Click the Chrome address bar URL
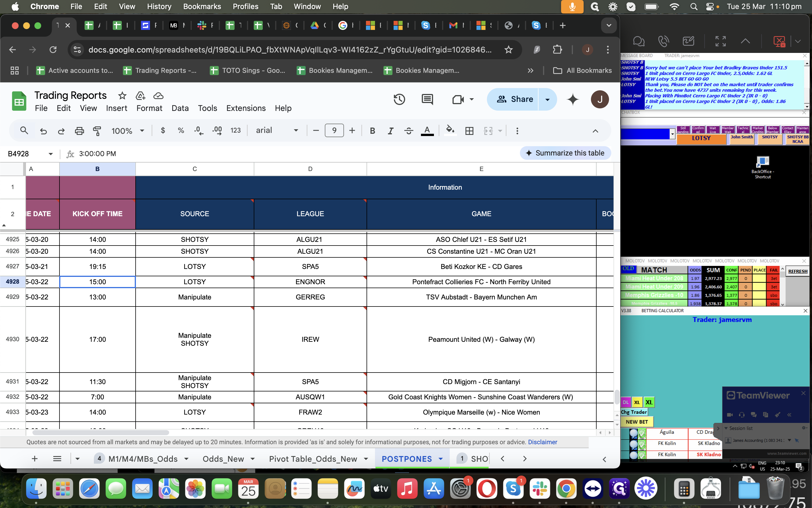Image resolution: width=812 pixels, height=508 pixels. click(x=290, y=50)
